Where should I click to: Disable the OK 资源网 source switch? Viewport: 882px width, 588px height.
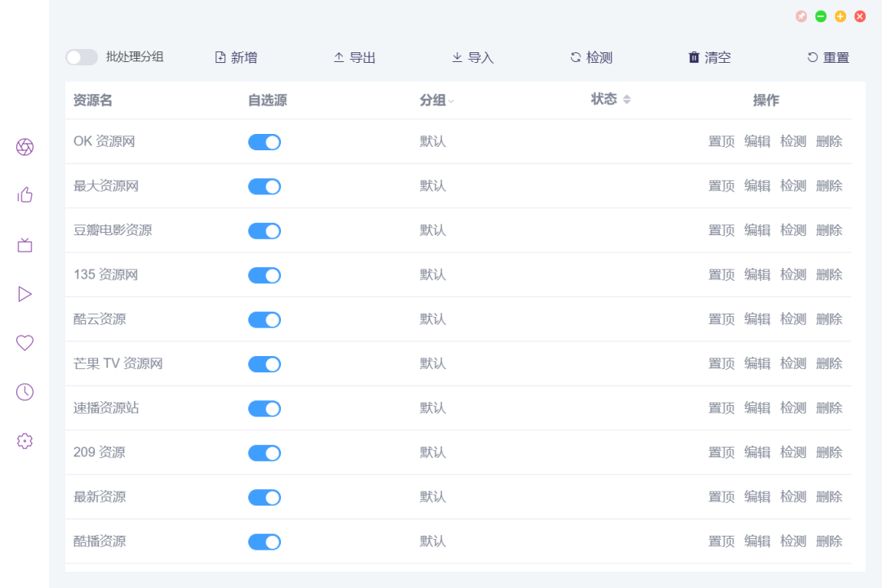coord(265,142)
